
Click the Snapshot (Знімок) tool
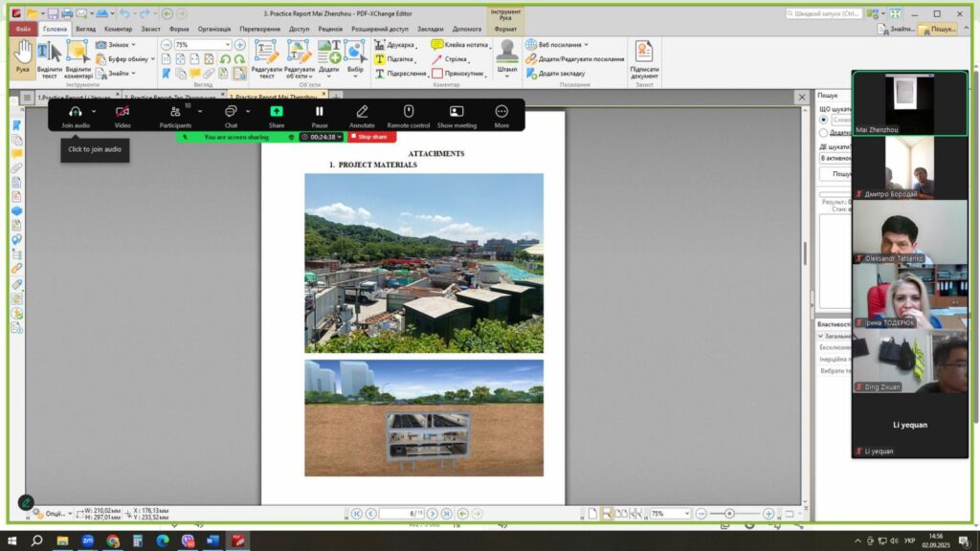115,45
